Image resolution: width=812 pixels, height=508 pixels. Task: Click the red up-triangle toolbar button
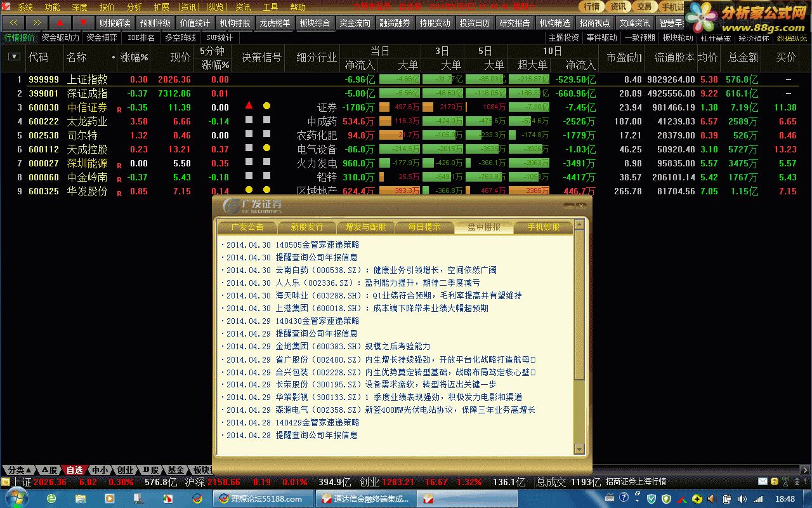60,23
